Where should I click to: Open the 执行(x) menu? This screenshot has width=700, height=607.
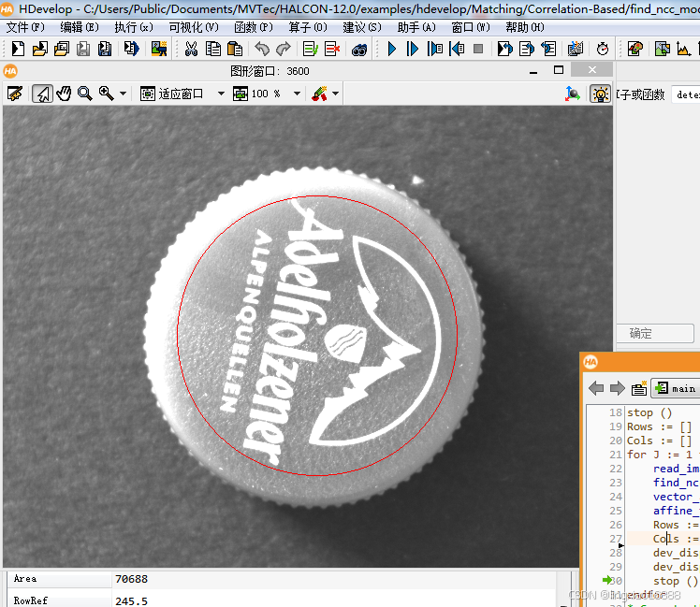tap(134, 27)
